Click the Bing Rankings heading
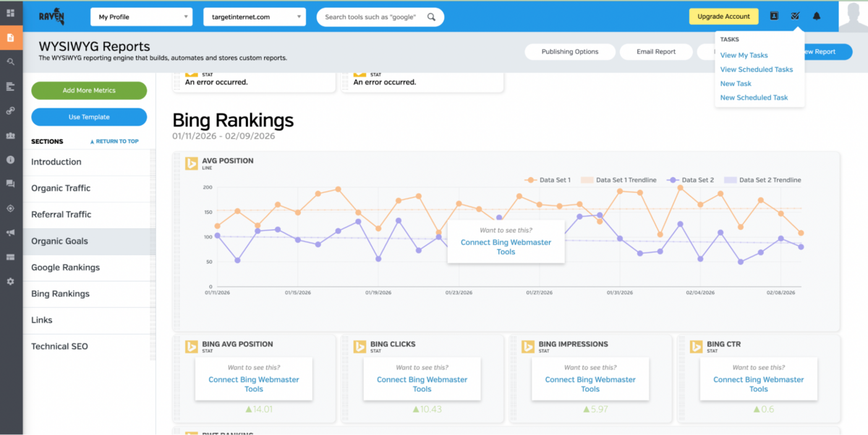The height and width of the screenshot is (435, 868). pos(233,120)
